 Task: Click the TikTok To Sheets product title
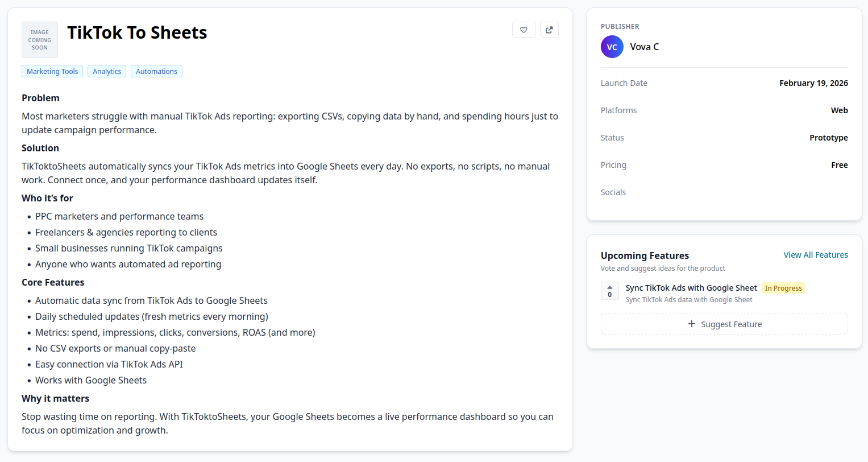137,32
